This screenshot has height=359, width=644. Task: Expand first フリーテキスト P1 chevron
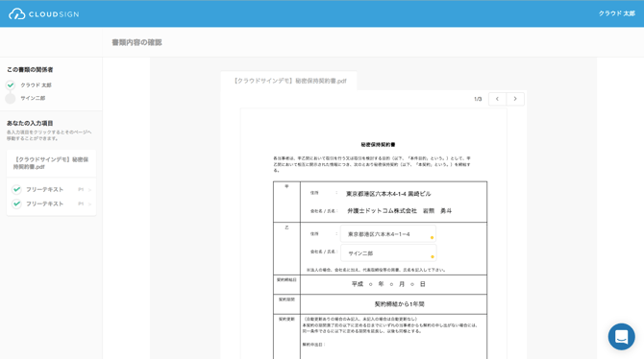(89, 189)
